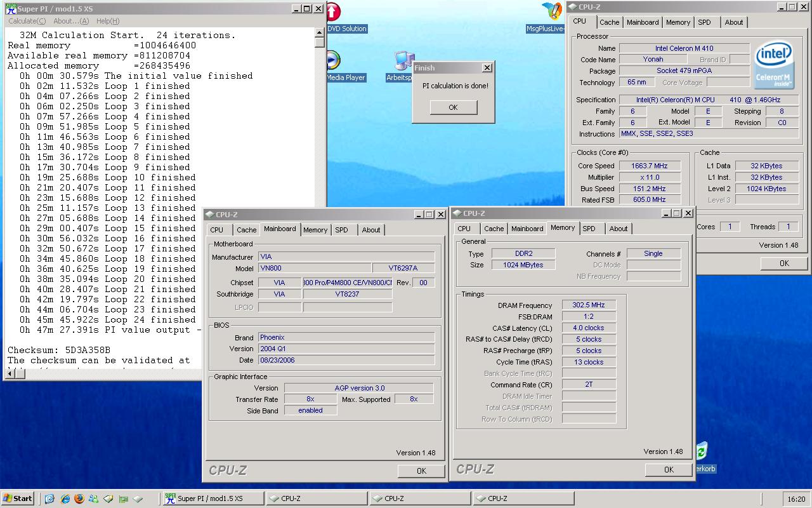Viewport: 812px width, 508px height.
Task: Click the Checksum: 5D3A358B line
Action: coord(59,350)
